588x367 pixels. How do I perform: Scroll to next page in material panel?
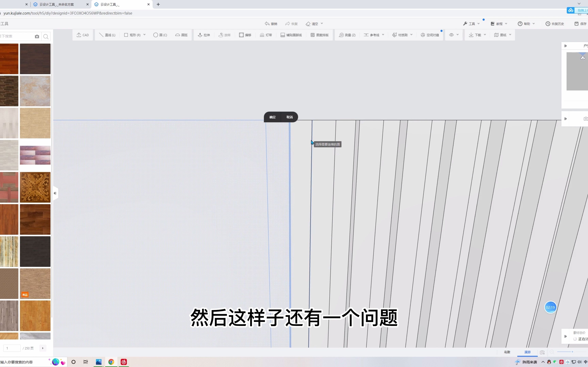coord(43,348)
